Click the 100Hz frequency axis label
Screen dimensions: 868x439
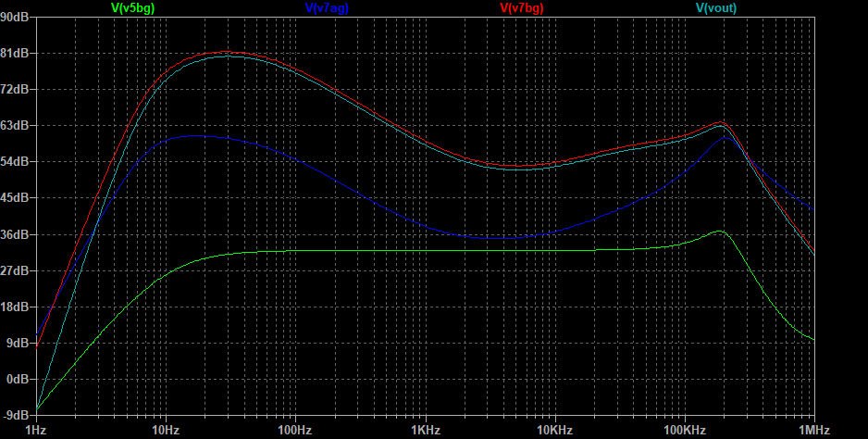[295, 430]
